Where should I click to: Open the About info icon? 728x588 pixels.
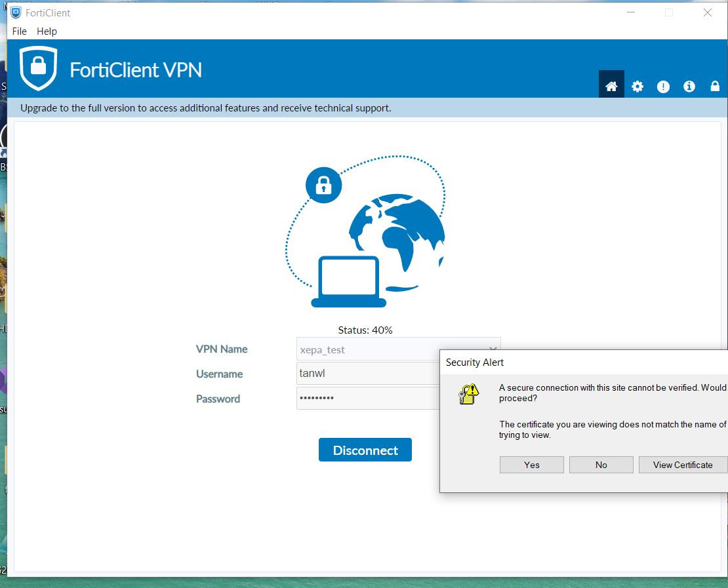point(689,87)
